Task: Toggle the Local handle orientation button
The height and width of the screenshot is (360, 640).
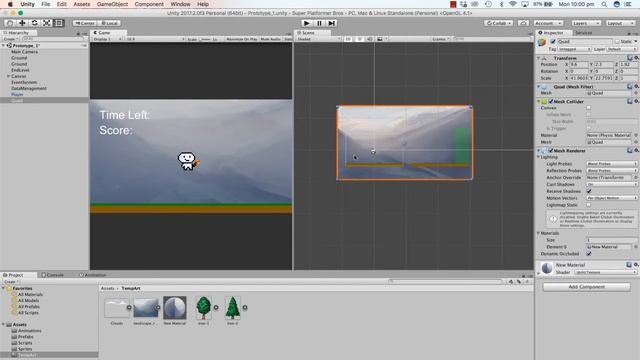Action: click(109, 23)
